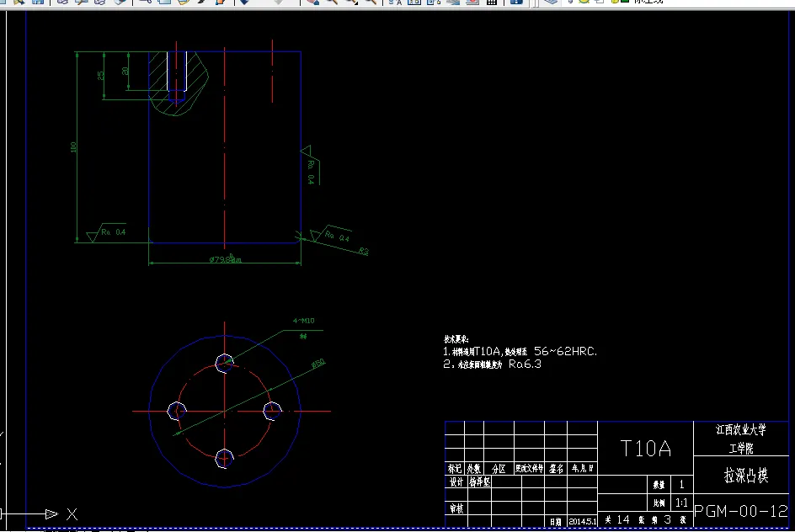Select the part name 拉深凸模
The width and height of the screenshot is (795, 532).
(746, 476)
